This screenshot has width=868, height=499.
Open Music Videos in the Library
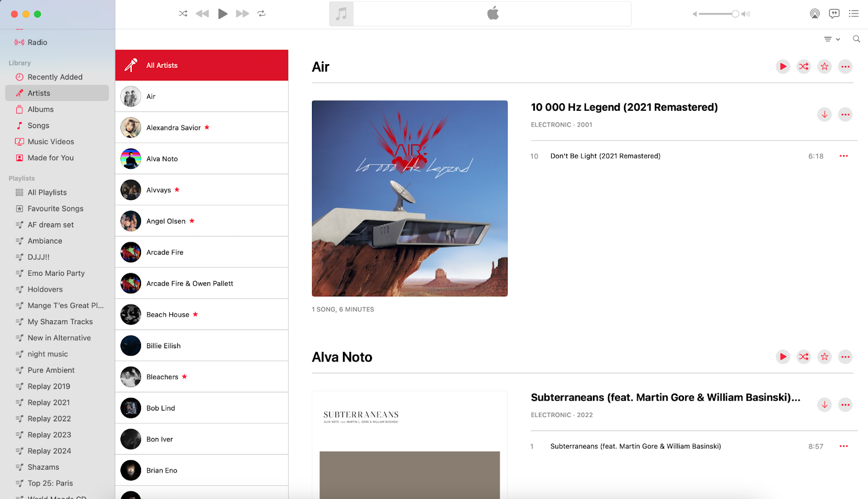click(x=51, y=141)
